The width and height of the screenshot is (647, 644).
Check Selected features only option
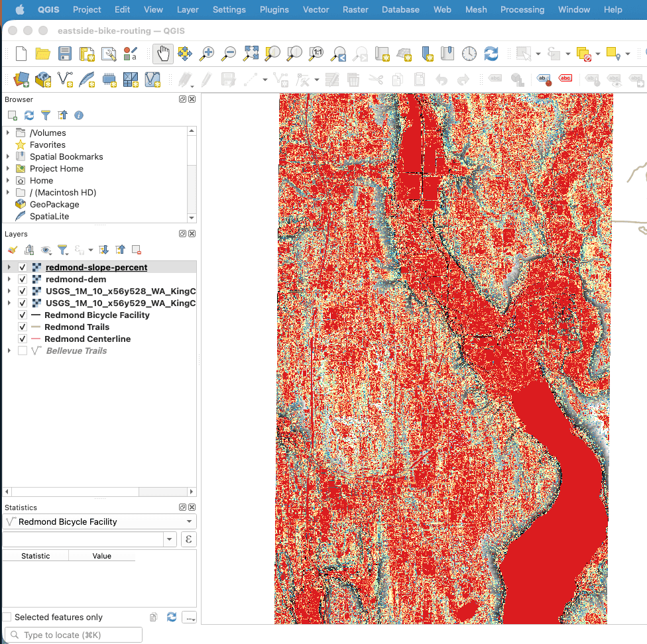7,617
